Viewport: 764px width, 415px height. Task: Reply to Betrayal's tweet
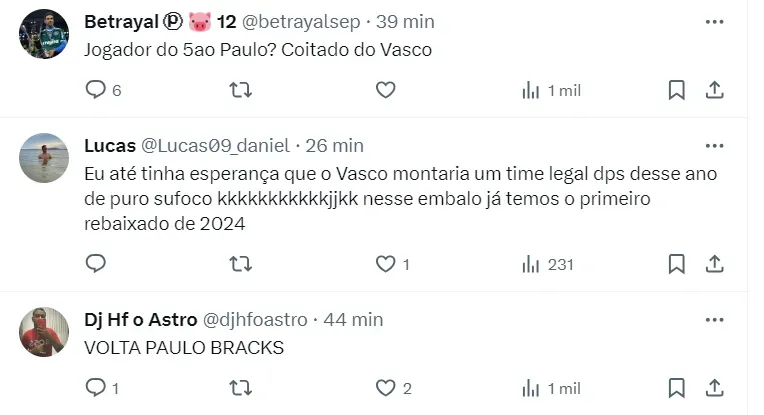point(96,90)
